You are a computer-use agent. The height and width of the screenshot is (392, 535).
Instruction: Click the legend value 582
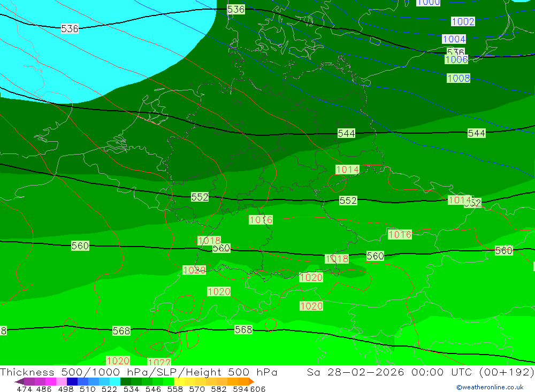click(219, 389)
